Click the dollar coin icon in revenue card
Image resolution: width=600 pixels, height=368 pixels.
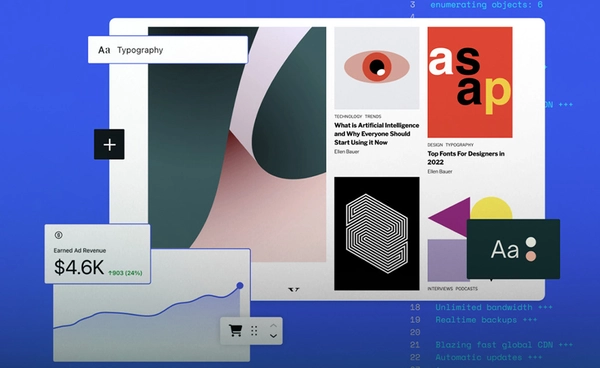59,235
